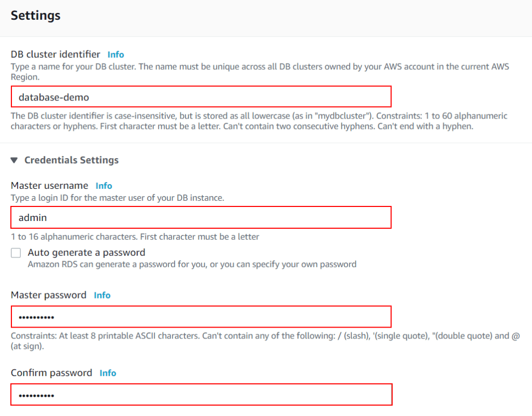Click the Credentials Settings disclosure triangle

[x=14, y=160]
